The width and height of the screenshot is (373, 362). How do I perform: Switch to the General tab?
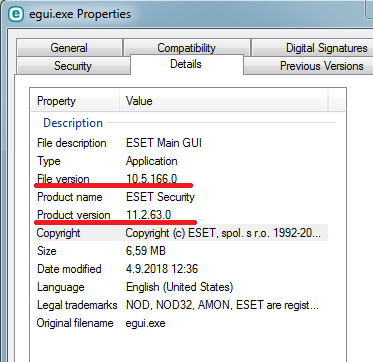click(69, 48)
